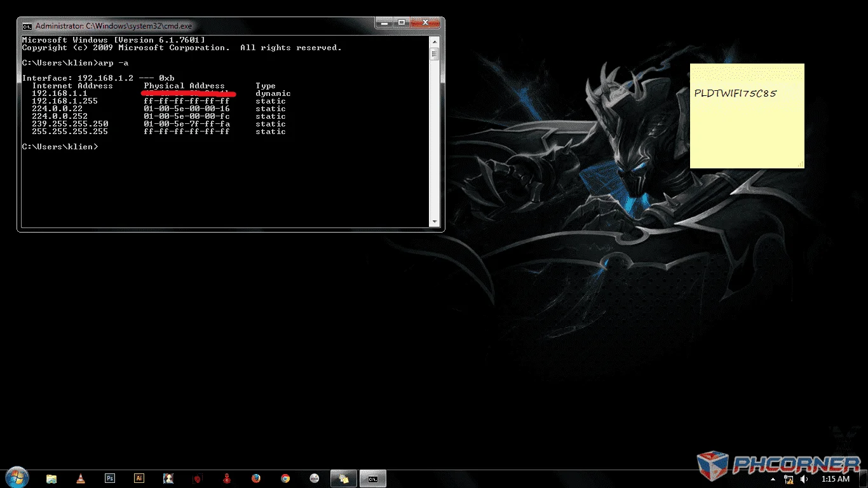Open Windows Explorer from the taskbar
The width and height of the screenshot is (868, 488).
tap(51, 478)
